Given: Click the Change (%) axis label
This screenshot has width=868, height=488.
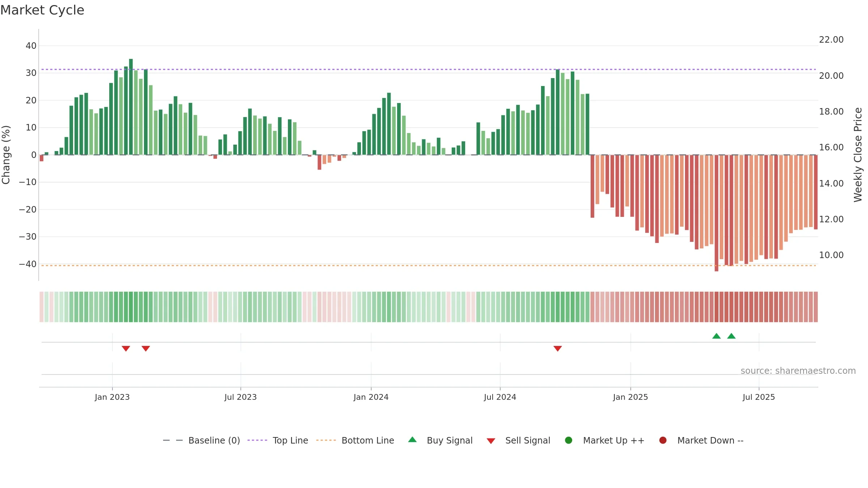Looking at the screenshot, I should (6, 155).
